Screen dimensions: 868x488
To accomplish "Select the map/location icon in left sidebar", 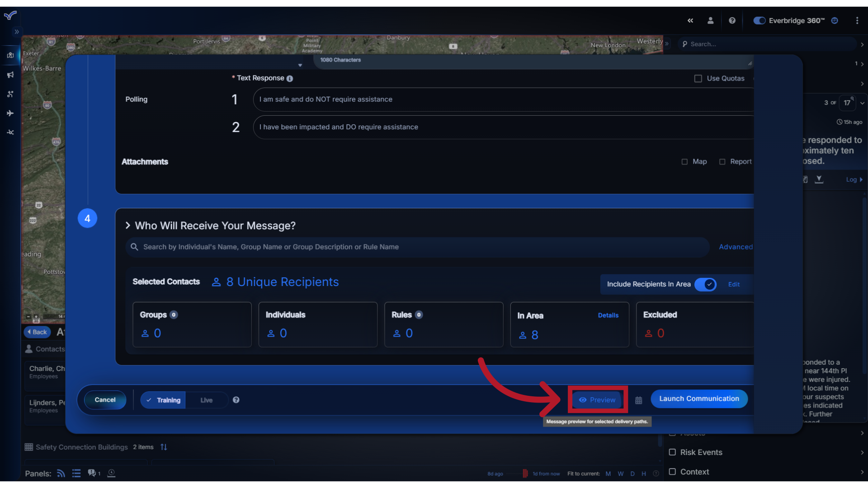I will [x=10, y=56].
